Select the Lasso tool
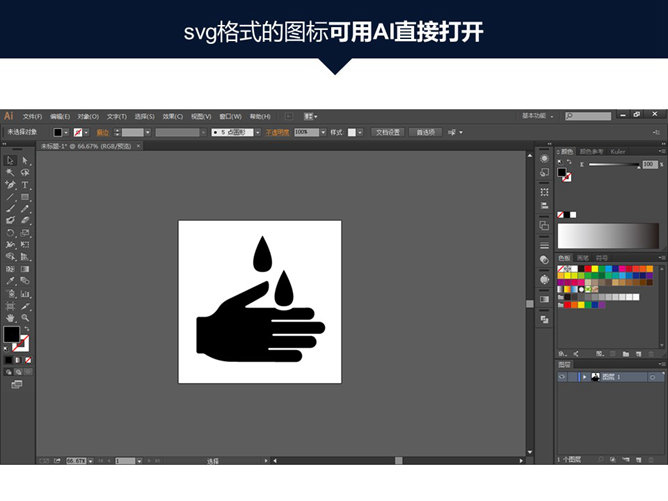The width and height of the screenshot is (668, 501). pyautogui.click(x=25, y=172)
